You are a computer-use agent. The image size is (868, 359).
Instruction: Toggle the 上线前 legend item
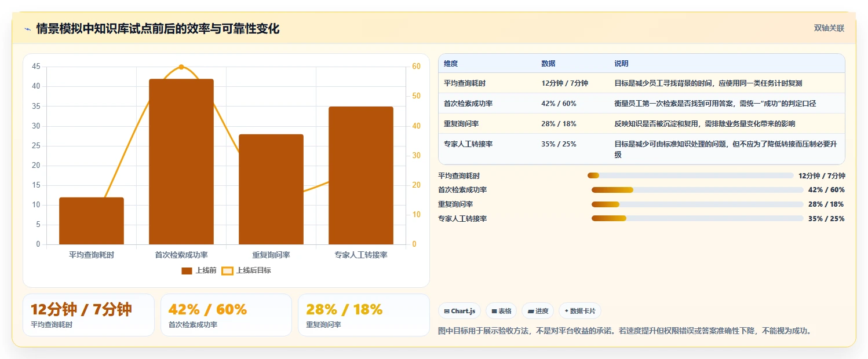click(199, 270)
